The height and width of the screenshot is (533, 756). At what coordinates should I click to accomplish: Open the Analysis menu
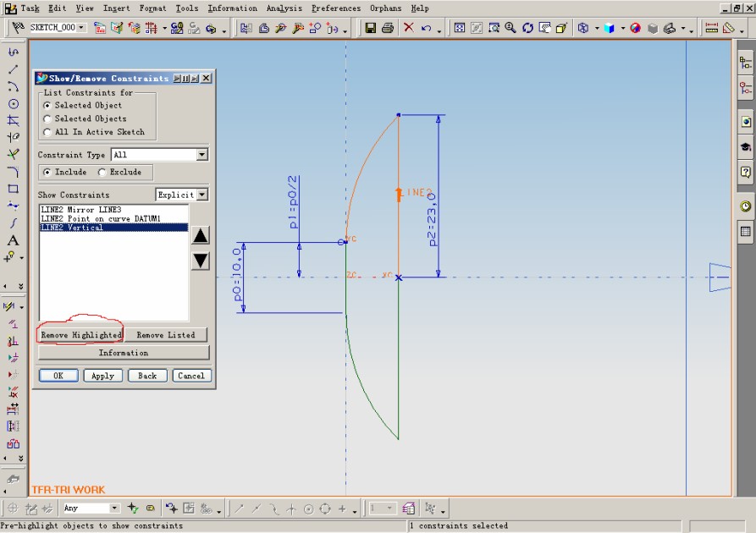tap(284, 8)
